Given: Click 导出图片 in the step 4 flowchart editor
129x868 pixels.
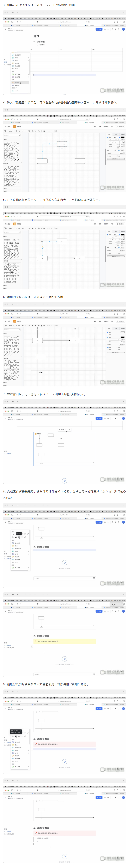Looking at the screenshot, I should [x=120, y=127].
